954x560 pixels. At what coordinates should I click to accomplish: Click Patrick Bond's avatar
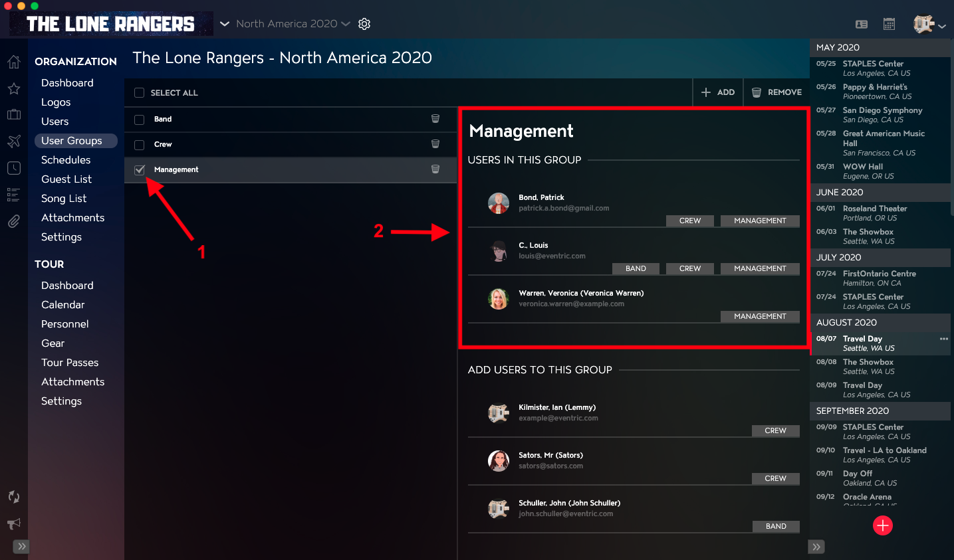[x=499, y=203]
